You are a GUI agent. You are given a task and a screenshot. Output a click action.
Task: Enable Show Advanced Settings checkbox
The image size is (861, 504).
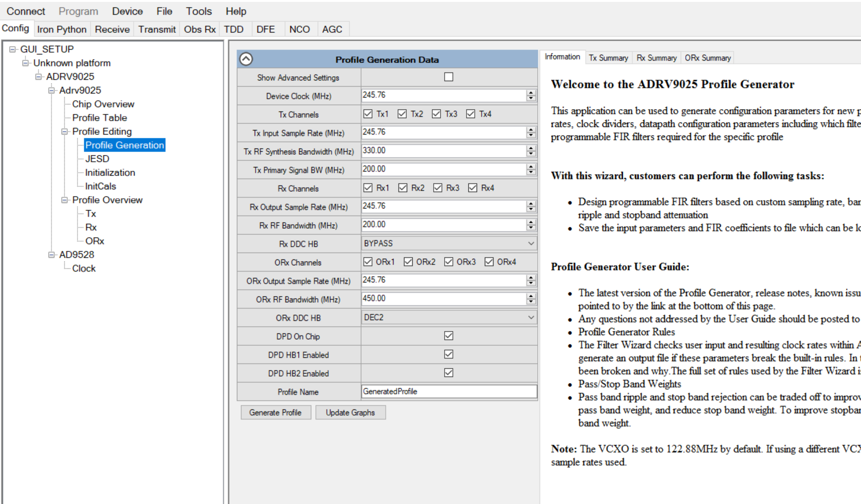click(x=449, y=77)
